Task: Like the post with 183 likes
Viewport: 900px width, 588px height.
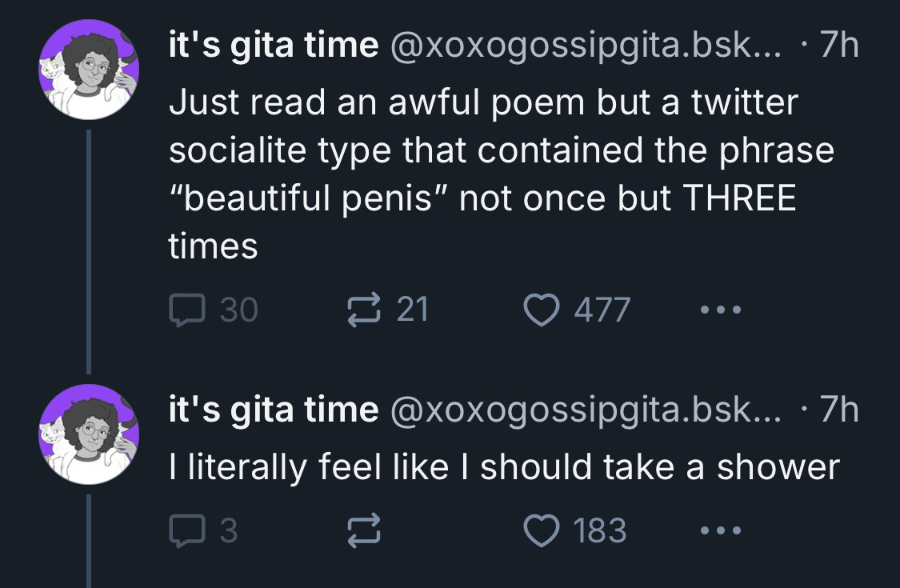Action: [541, 530]
